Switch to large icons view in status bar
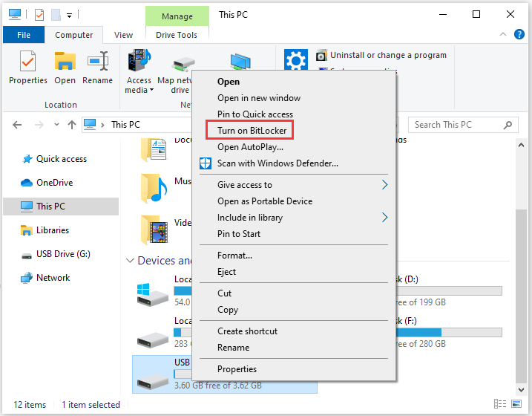 [516, 403]
